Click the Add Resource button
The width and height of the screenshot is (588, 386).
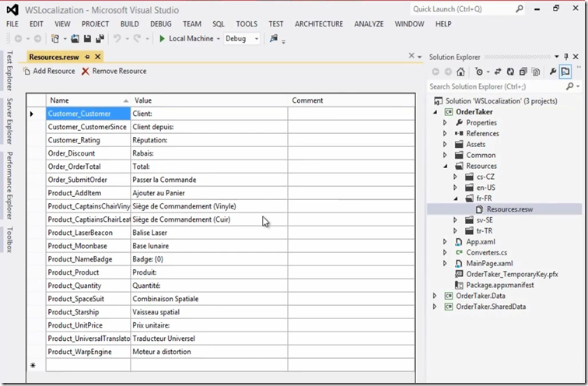[49, 71]
